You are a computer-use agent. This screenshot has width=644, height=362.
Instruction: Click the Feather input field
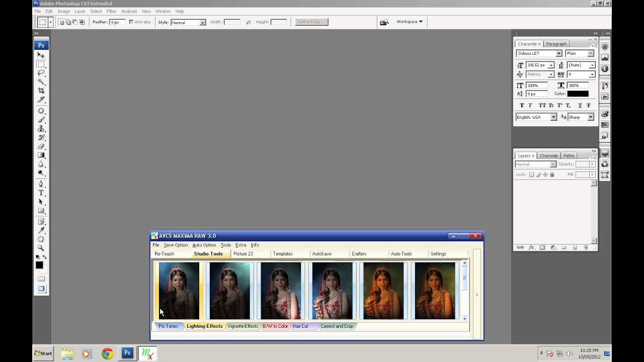117,22
